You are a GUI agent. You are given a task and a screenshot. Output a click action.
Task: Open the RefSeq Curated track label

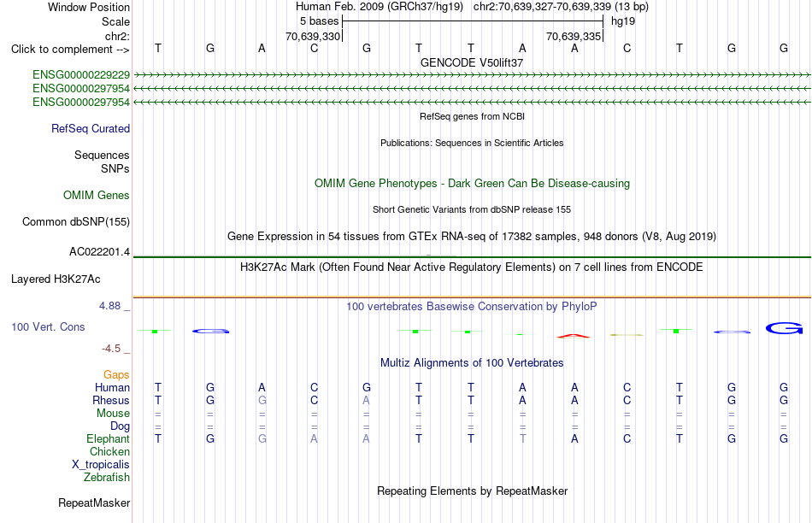91,128
